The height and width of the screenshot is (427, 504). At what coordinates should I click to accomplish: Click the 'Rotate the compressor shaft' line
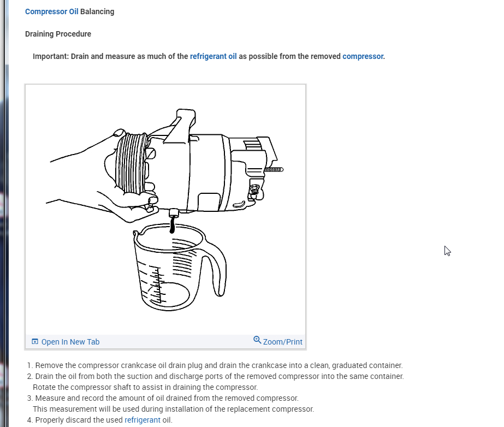145,387
